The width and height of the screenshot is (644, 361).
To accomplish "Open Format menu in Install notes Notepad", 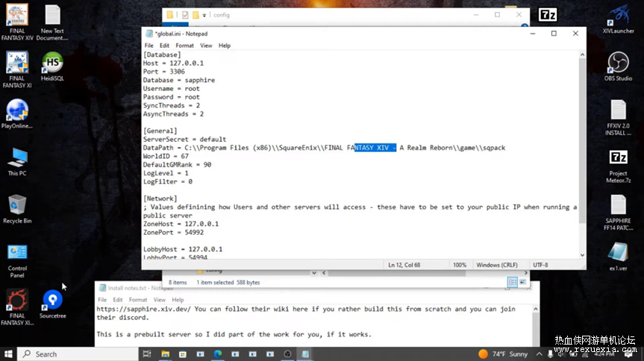I will pos(138,300).
